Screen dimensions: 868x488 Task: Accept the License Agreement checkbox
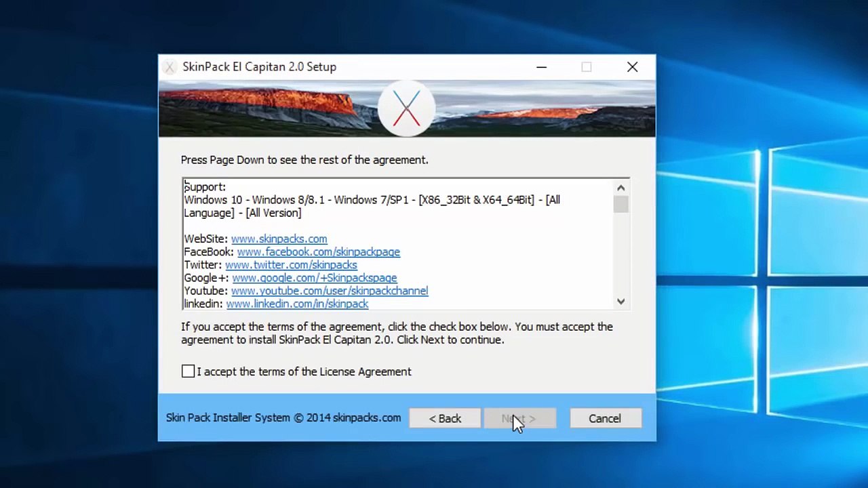188,371
